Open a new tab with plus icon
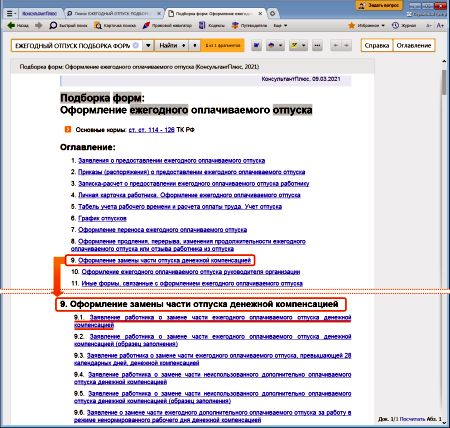450x428 pixels. 272,14
